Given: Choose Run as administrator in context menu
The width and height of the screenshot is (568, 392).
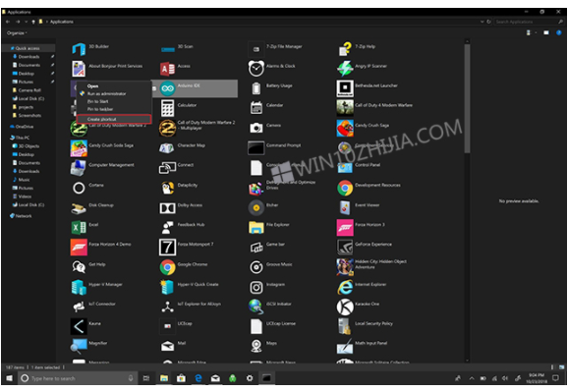Looking at the screenshot, I should pos(106,94).
